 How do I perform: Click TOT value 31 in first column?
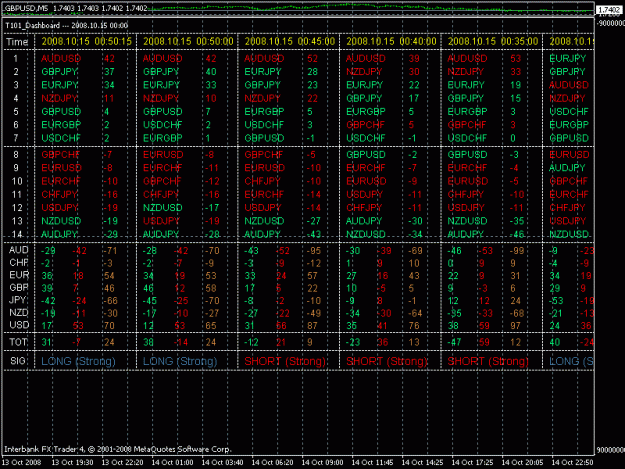tap(47, 342)
